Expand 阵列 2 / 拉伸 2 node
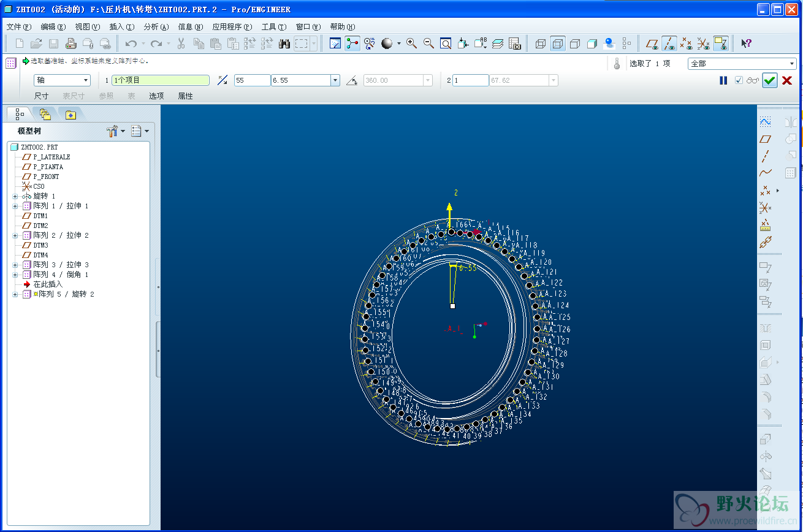 coord(15,235)
